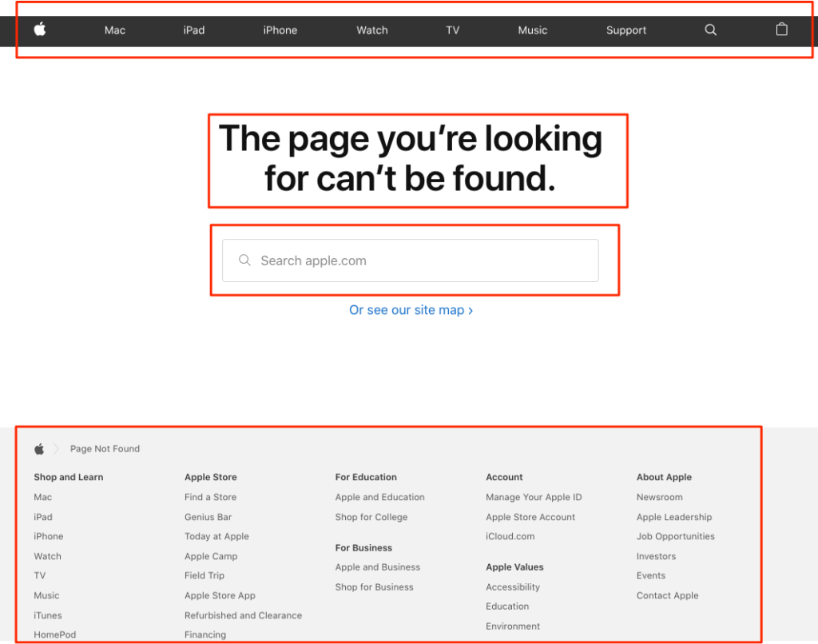The image size is (818, 644).
Task: Open Manage Your Apple ID link
Action: [534, 497]
